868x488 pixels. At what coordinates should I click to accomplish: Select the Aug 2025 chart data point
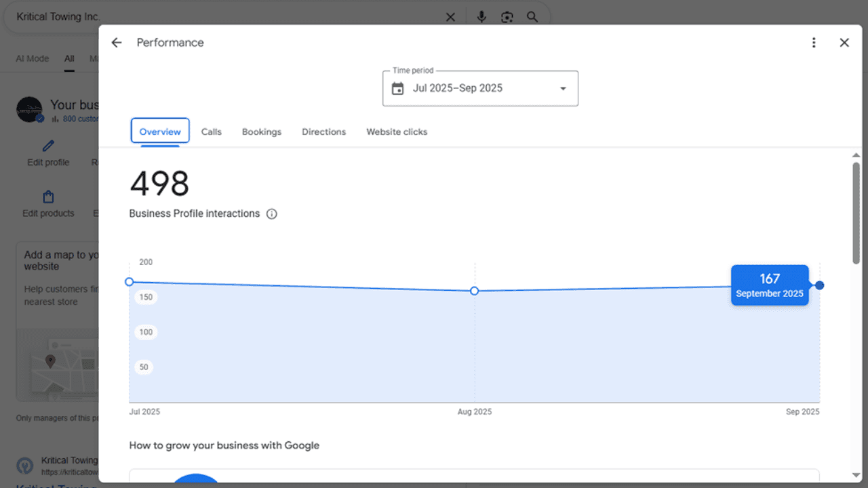point(475,291)
